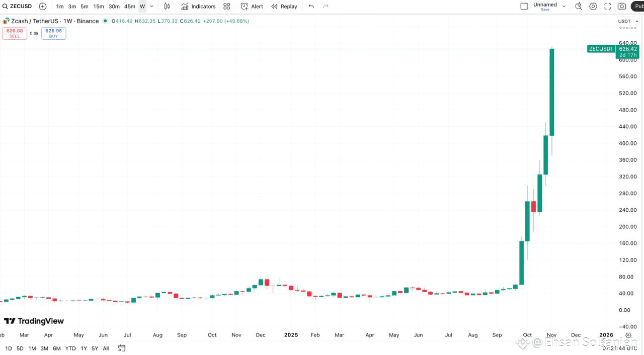This screenshot has height=355, width=644.
Task: Create an Alert from the toolbar
Action: click(x=252, y=7)
